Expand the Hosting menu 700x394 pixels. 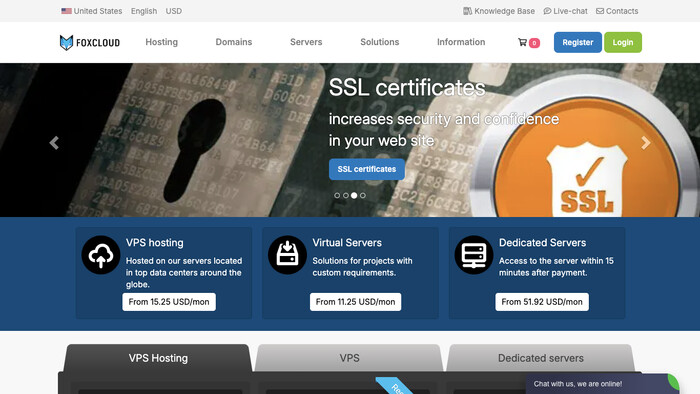[x=162, y=42]
